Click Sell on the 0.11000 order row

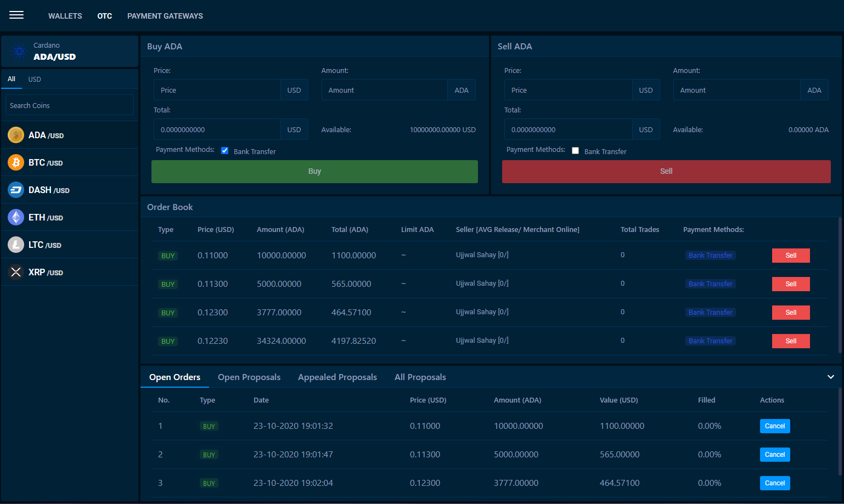[x=790, y=256]
